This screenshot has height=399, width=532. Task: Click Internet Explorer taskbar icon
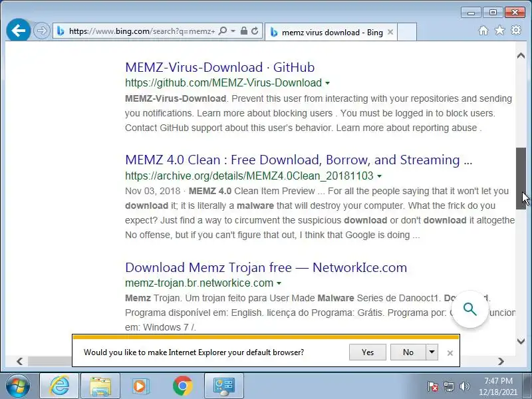coord(59,386)
